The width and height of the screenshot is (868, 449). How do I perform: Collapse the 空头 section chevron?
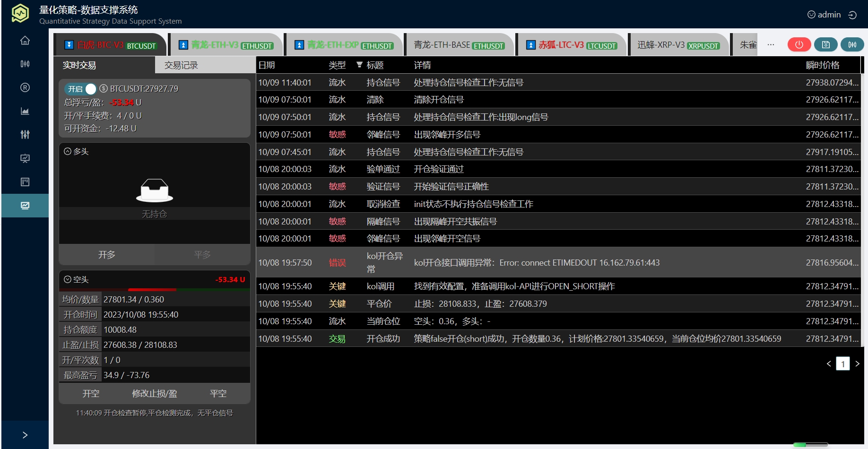[x=68, y=279]
